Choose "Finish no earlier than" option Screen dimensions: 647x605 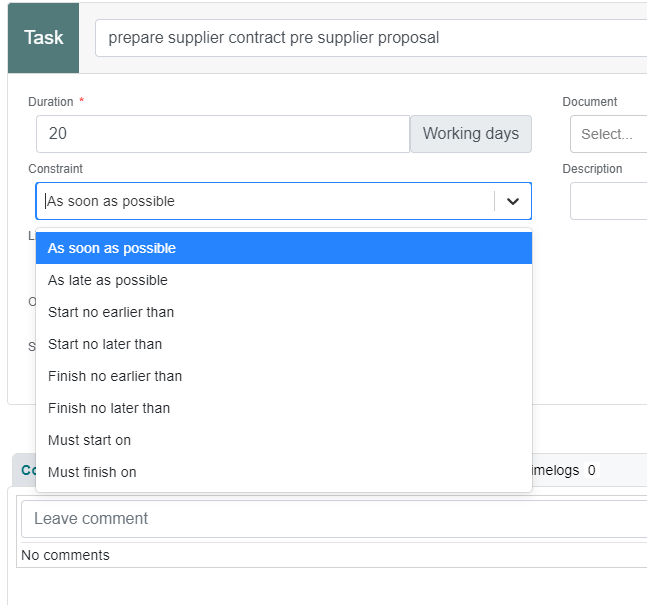click(x=284, y=376)
